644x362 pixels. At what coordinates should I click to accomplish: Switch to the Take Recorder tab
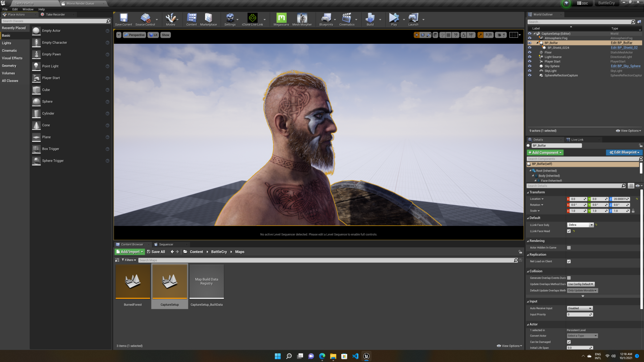(x=55, y=14)
